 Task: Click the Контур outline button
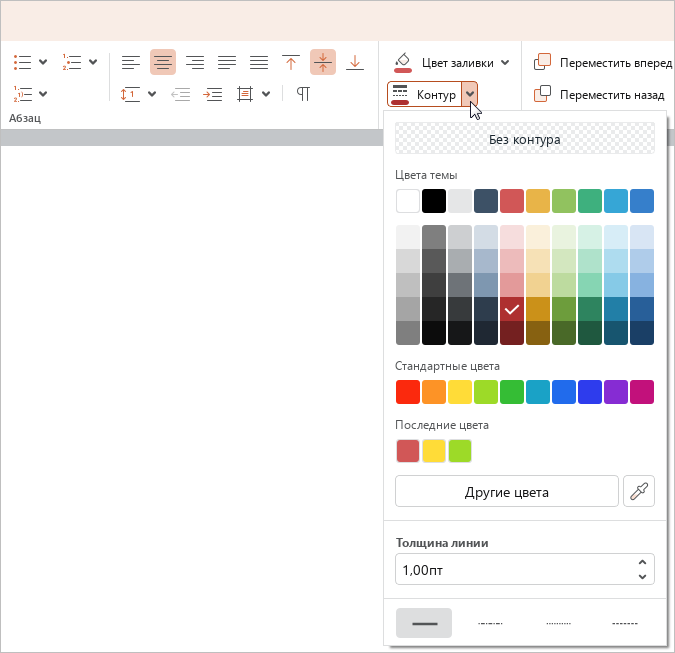point(424,94)
